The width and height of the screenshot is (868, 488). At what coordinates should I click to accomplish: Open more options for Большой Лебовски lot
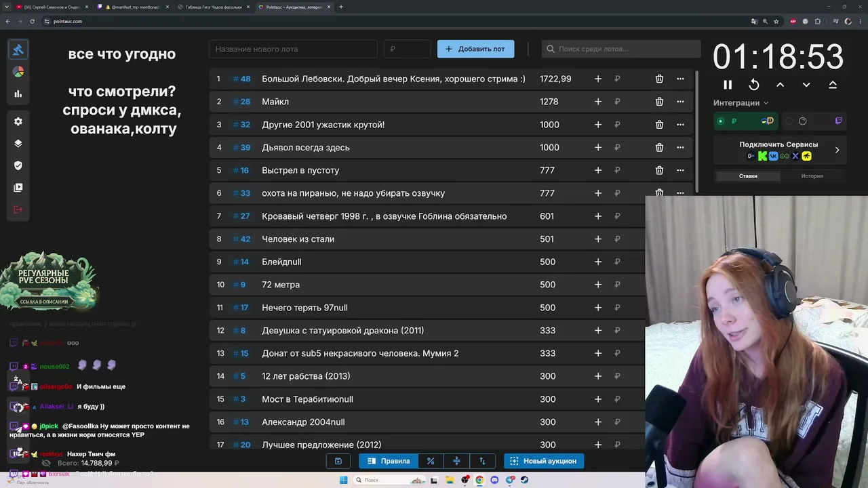[x=680, y=79]
